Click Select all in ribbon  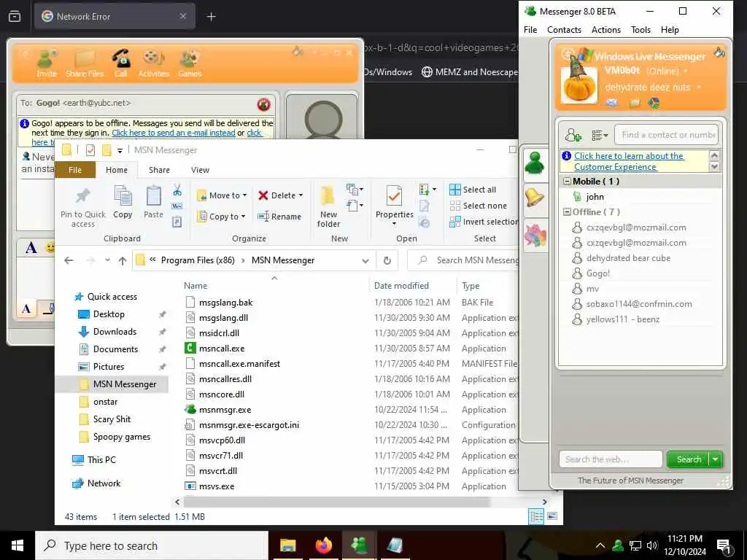(x=473, y=190)
